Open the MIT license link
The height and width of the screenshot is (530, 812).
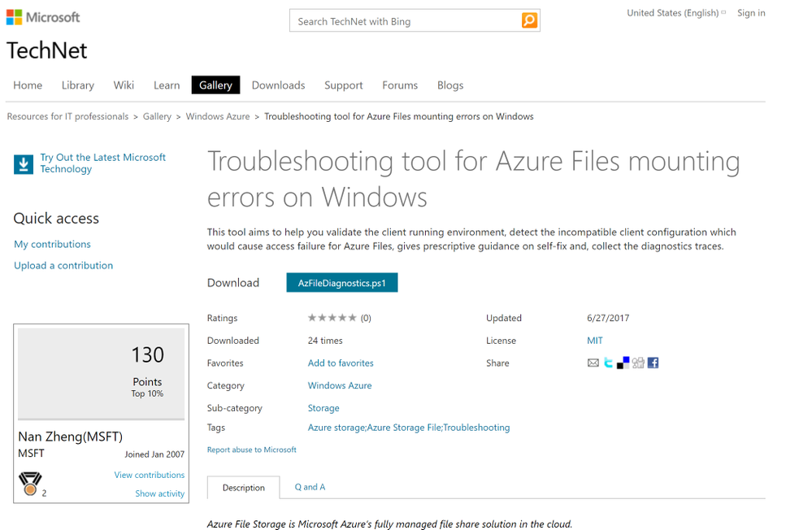(594, 341)
